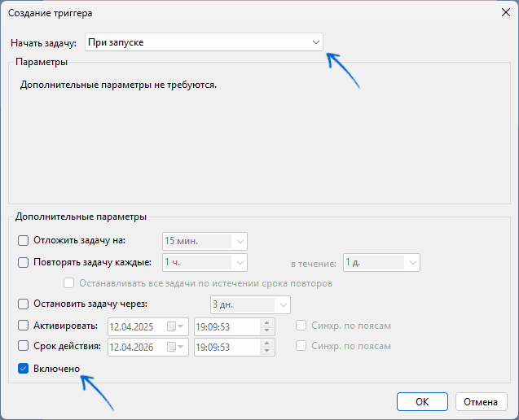Screen dimensions: 519x420
Task: Tick the Срок действия checkbox
Action: click(x=23, y=347)
